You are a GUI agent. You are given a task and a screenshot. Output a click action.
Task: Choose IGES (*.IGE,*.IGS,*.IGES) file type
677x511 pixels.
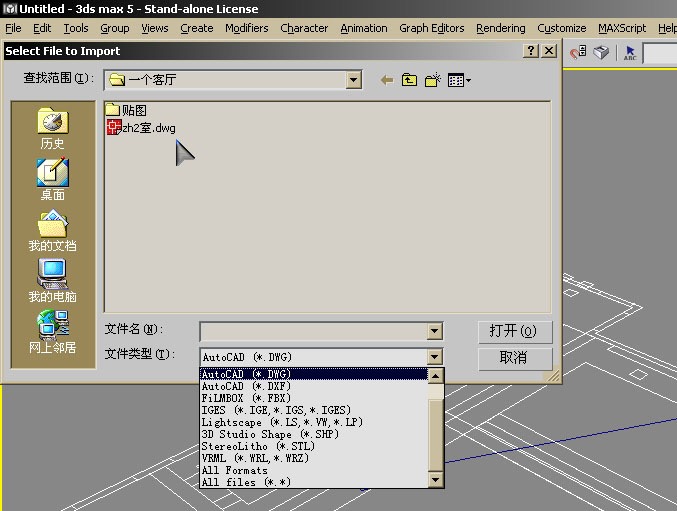click(314, 410)
